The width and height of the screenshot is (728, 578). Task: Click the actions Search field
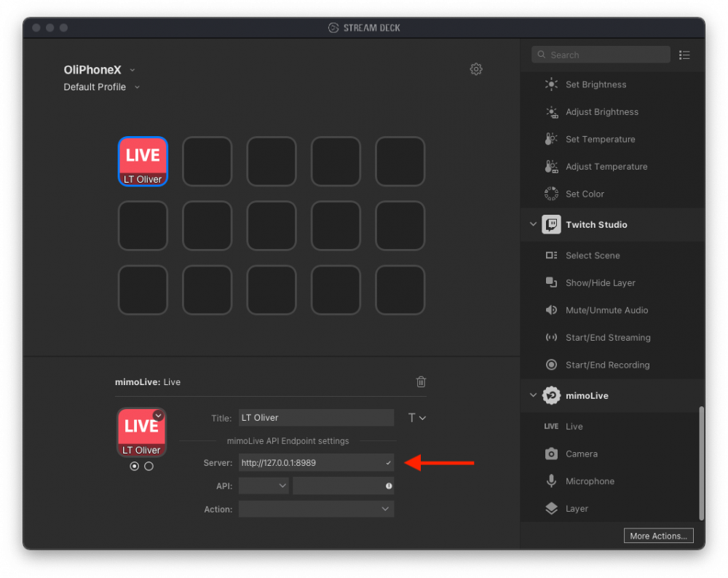tap(601, 55)
